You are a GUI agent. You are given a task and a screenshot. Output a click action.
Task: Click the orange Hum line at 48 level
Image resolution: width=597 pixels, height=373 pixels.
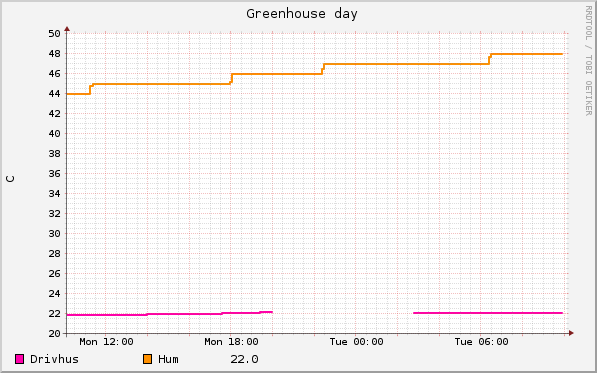coord(526,54)
